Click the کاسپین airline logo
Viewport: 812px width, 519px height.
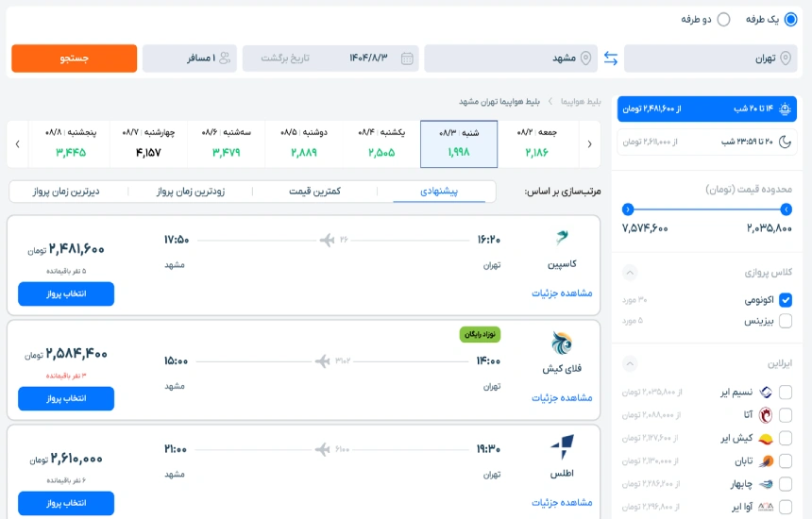click(562, 238)
